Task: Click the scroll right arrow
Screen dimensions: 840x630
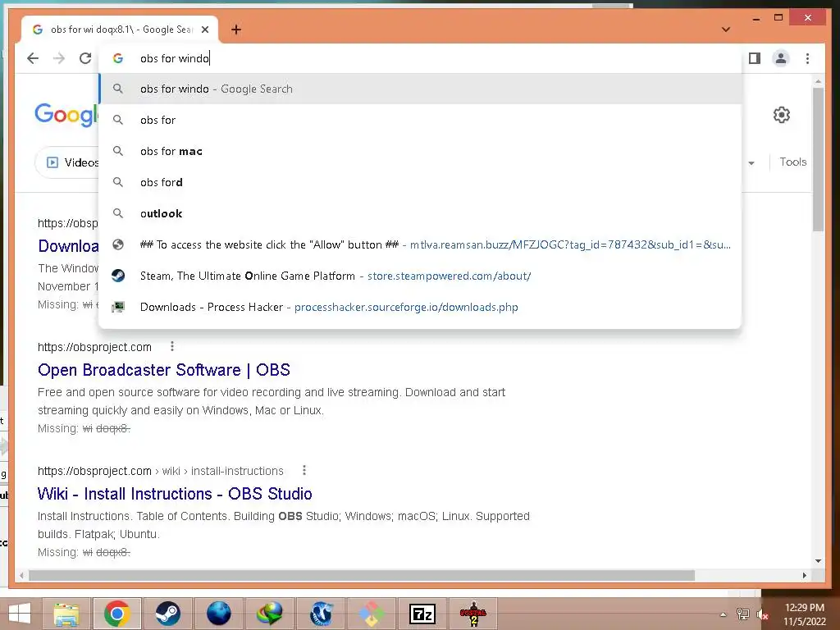Action: pyautogui.click(x=804, y=575)
